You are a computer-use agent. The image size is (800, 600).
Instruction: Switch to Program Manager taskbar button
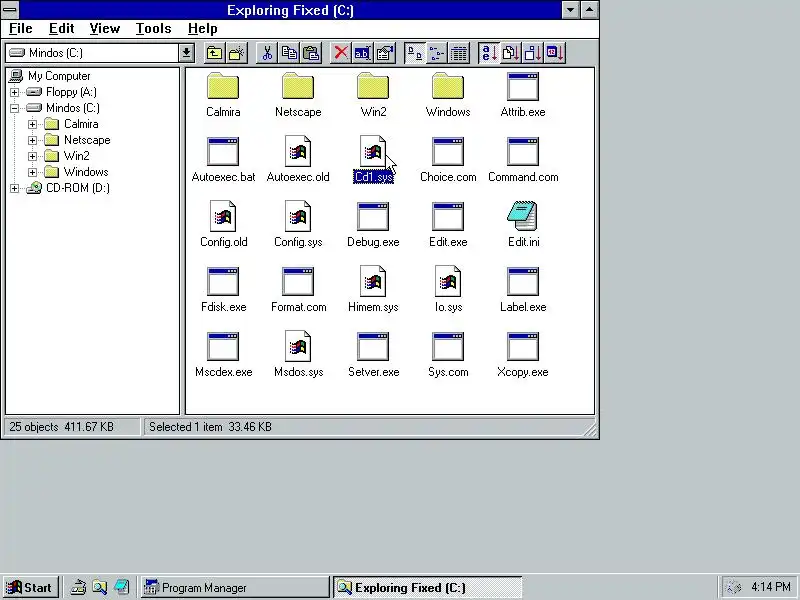(235, 588)
